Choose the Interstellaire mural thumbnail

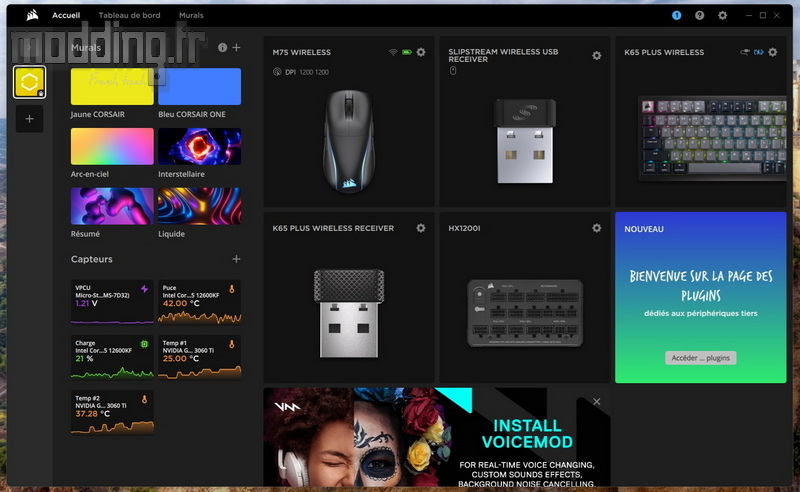[x=199, y=146]
